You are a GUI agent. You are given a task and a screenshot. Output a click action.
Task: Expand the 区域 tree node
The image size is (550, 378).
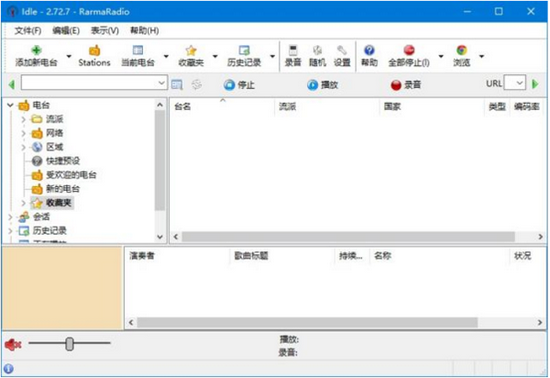[x=23, y=147]
